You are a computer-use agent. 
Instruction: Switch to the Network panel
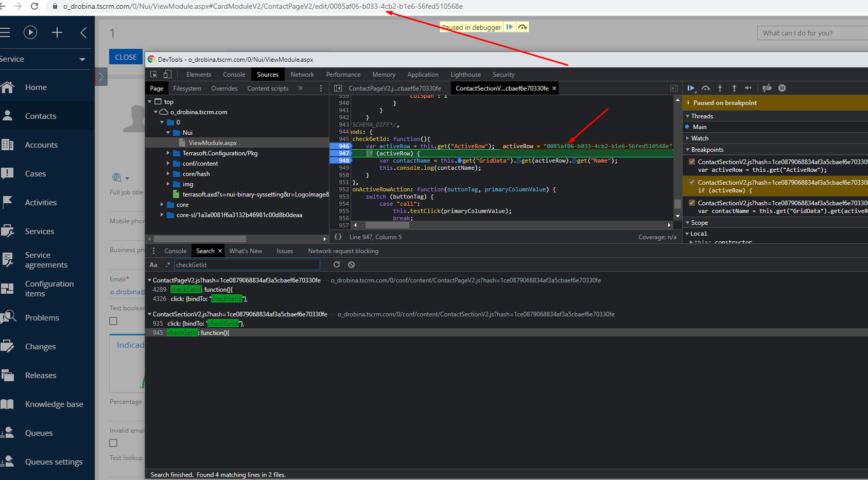pos(302,75)
